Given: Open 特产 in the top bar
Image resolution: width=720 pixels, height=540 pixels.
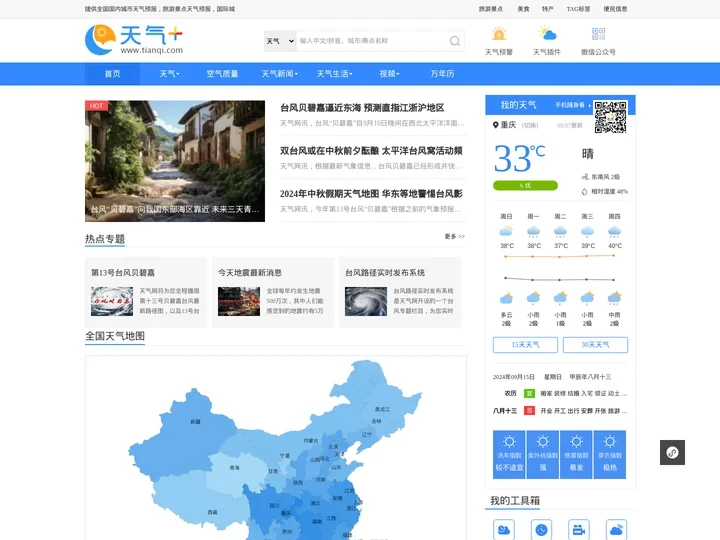Looking at the screenshot, I should pyautogui.click(x=548, y=9).
